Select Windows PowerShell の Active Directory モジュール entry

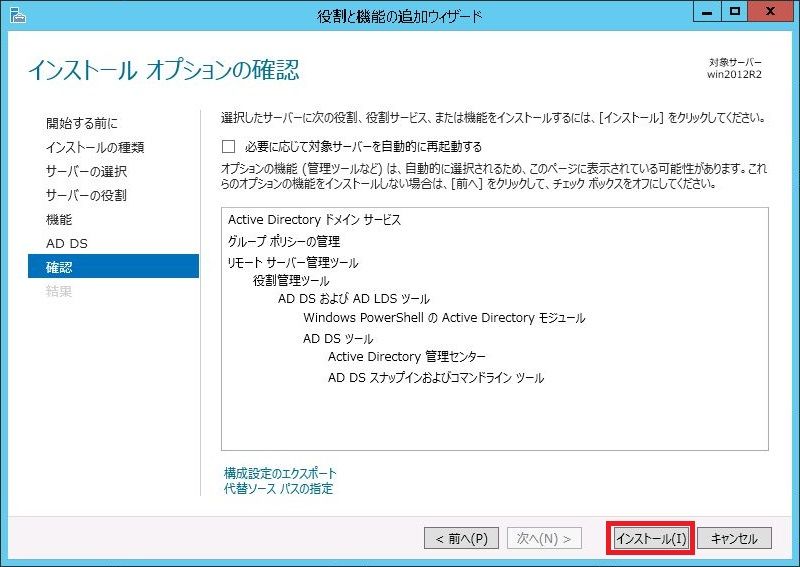coord(444,318)
